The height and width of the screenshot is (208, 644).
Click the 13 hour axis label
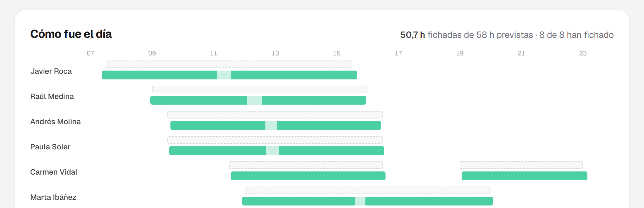pos(275,53)
